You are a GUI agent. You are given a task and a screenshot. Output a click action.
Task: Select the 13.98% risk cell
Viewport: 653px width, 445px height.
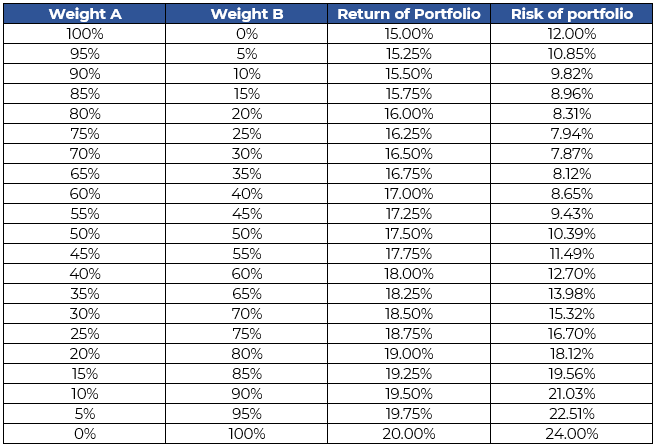571,293
